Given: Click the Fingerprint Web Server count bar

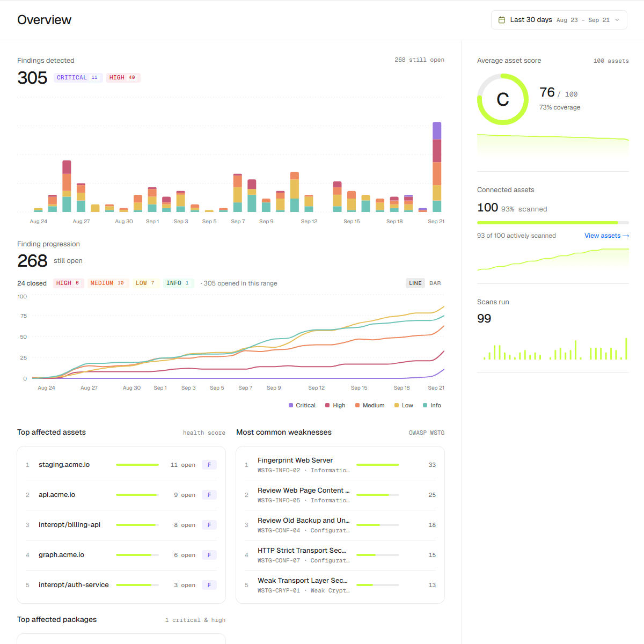Looking at the screenshot, I should point(378,465).
